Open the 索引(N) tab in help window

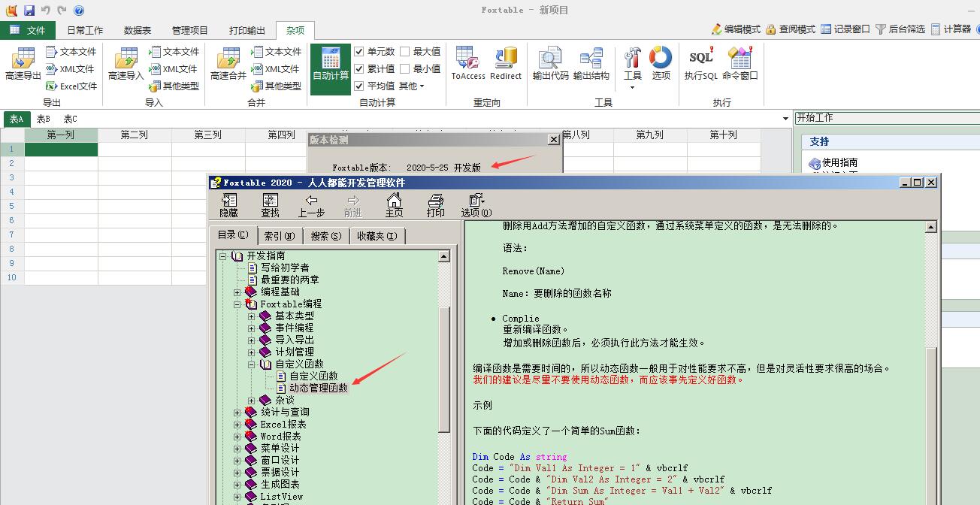(x=279, y=236)
